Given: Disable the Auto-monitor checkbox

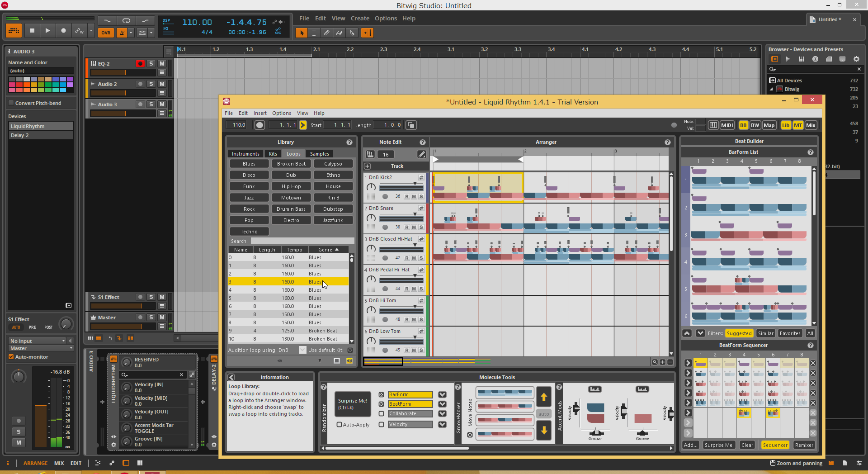Looking at the screenshot, I should coord(11,357).
